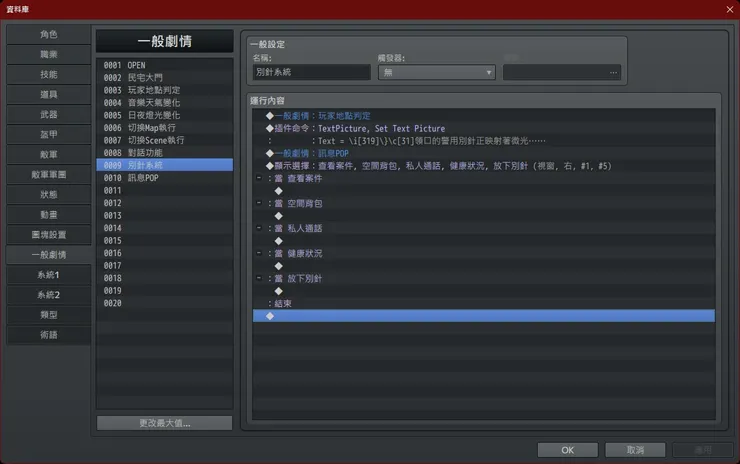740x464 pixels.
Task: Close the 資料庫 window
Action: [730, 9]
